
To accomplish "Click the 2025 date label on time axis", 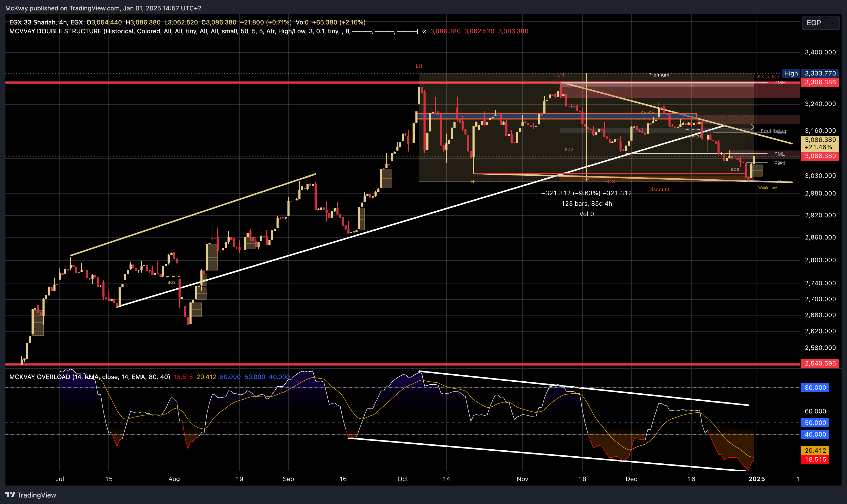I will pos(757,479).
